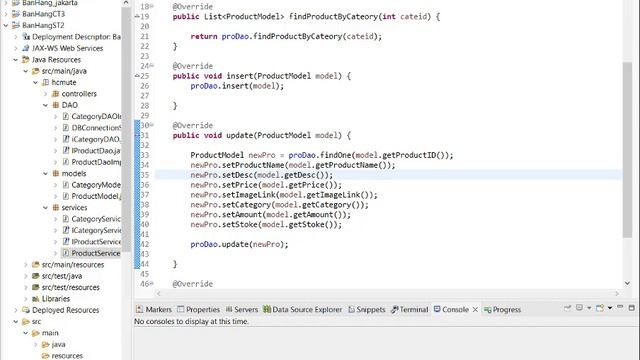Click the BanHangCT3 project icon
The height and width of the screenshot is (360, 640).
pos(16,14)
